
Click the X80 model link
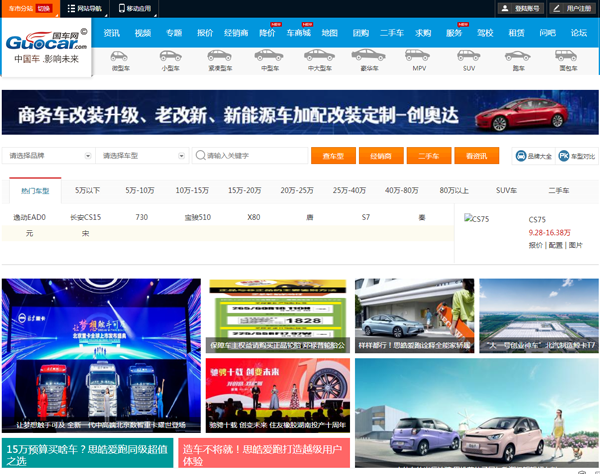[254, 217]
